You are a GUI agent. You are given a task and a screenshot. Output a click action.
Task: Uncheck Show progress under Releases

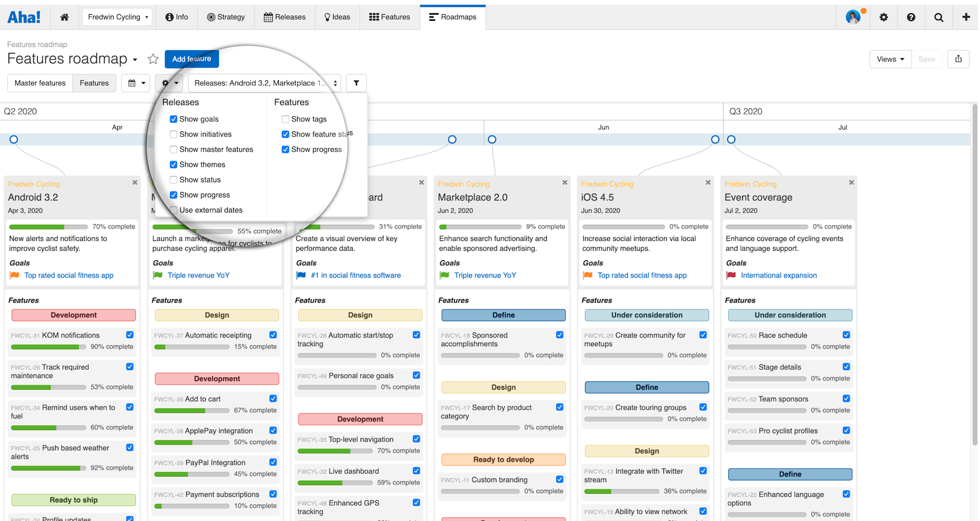click(x=173, y=195)
